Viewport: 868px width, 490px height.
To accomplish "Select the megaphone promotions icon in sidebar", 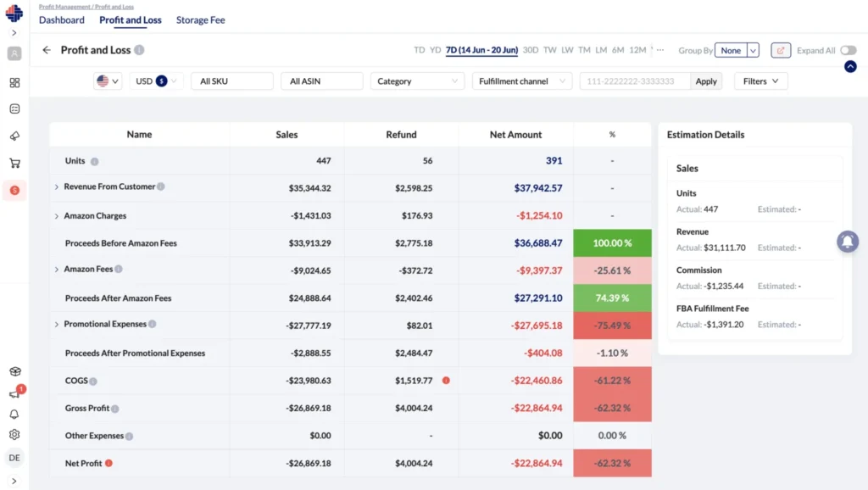I will (14, 135).
